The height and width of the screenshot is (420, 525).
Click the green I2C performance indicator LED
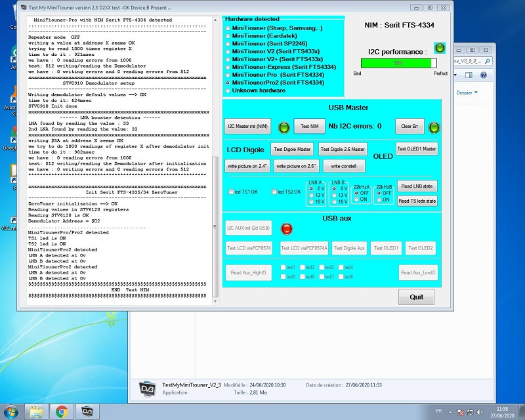(440, 48)
